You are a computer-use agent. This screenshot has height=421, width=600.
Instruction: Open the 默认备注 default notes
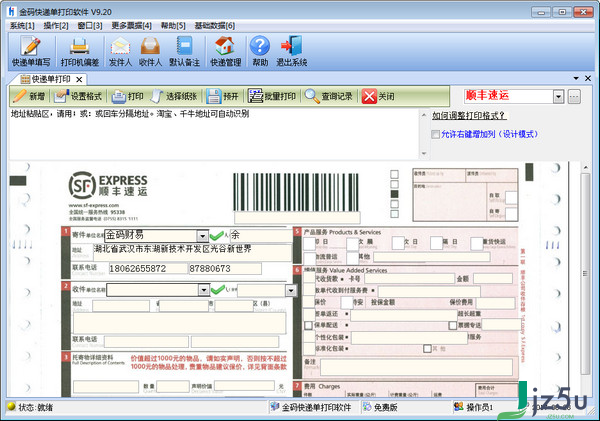(x=184, y=51)
